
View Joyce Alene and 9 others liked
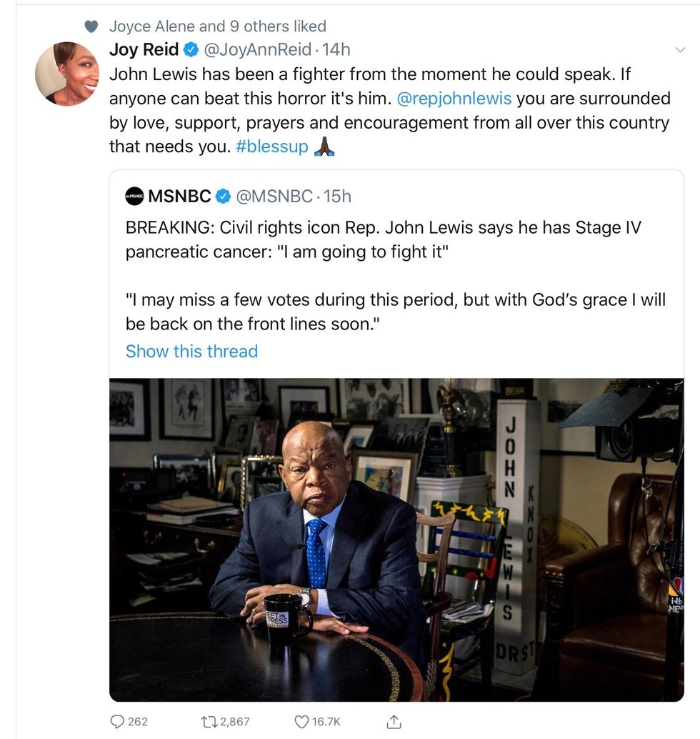click(x=217, y=26)
